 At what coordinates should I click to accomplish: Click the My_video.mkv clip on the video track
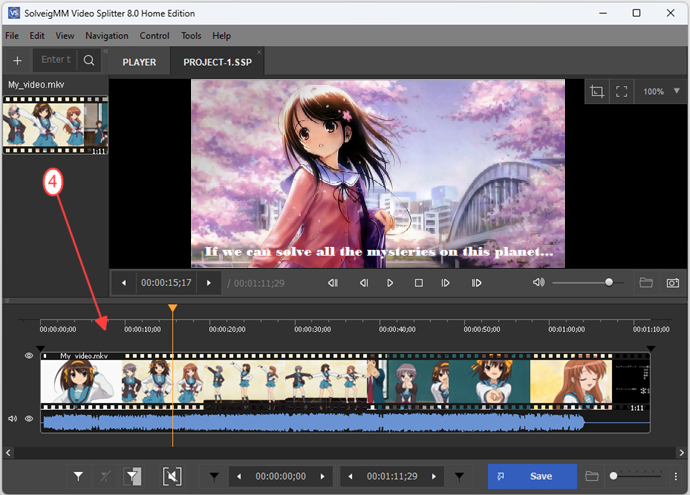click(x=345, y=381)
